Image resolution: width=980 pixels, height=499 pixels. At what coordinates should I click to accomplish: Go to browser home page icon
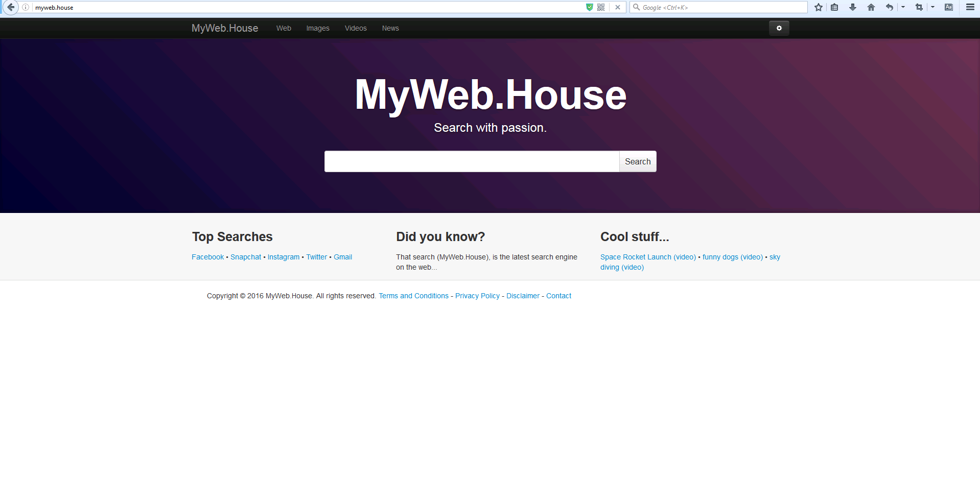click(x=871, y=7)
